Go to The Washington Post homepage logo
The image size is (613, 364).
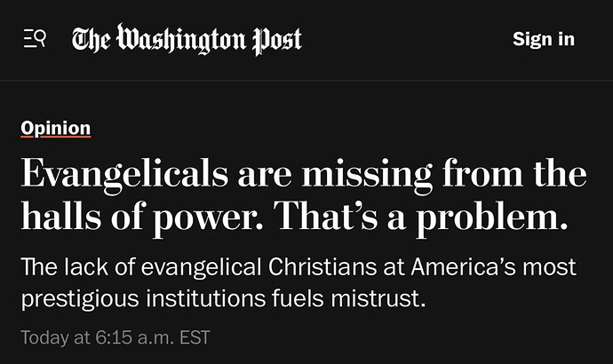point(187,39)
